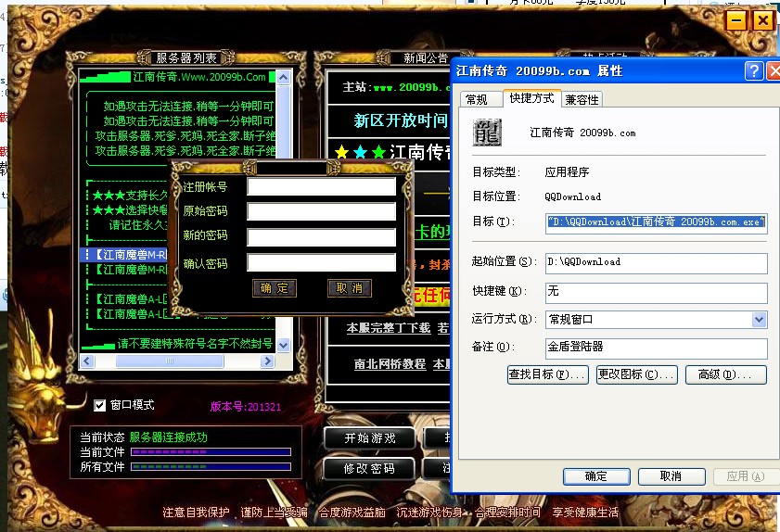Click 查找目标 button

[x=548, y=374]
